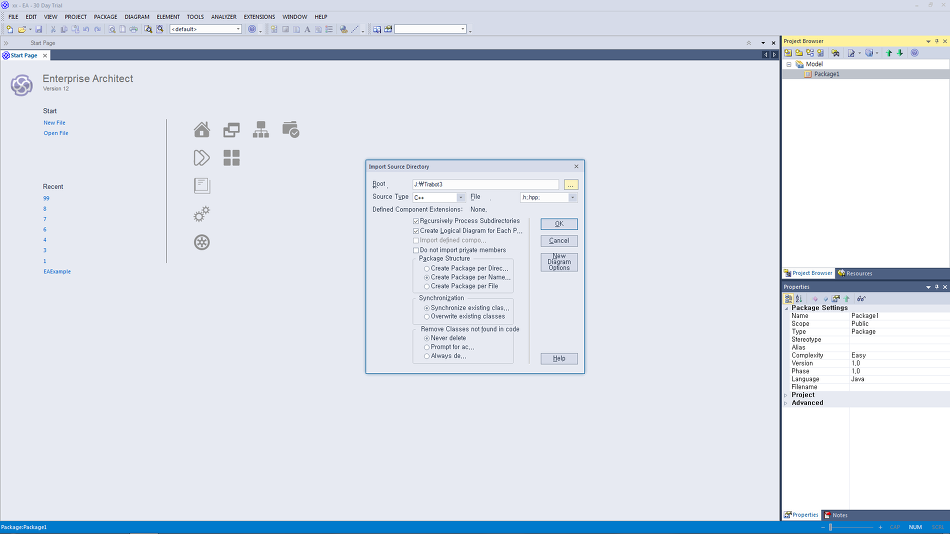Click the browse '...' button next to Root Directory
This screenshot has height=534, width=950.
[x=571, y=185]
